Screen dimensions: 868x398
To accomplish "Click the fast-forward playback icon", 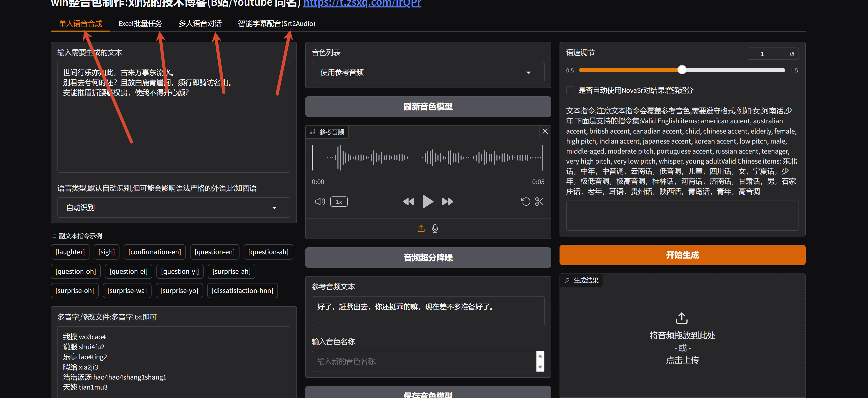I will [447, 201].
